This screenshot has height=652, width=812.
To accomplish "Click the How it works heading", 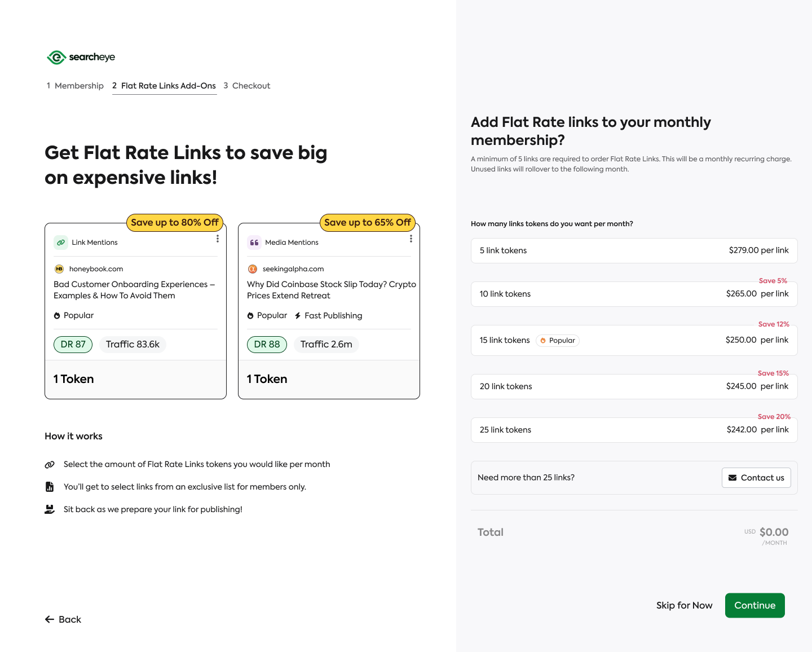I will coord(73,437).
